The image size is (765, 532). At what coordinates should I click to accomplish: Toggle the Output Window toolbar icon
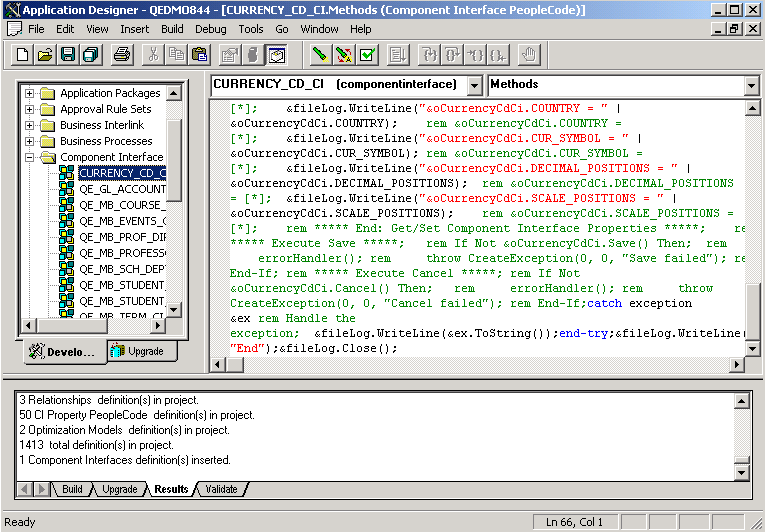[x=277, y=54]
